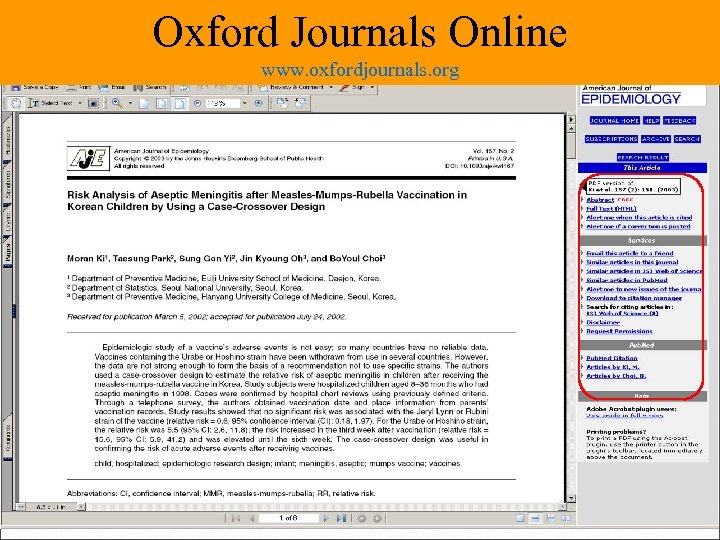Click 'Similar articles in this journal'
Image resolution: width=720 pixels, height=540 pixels.
632,262
